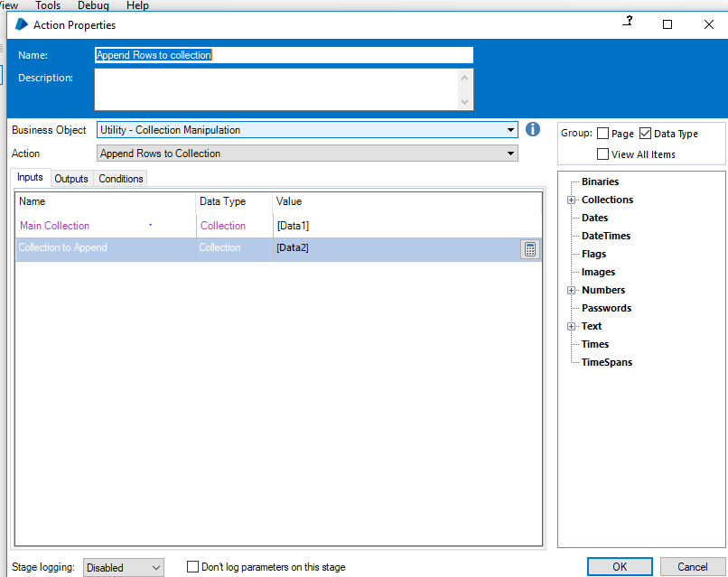The image size is (728, 577).
Task: Click the Description text box
Action: (276, 89)
